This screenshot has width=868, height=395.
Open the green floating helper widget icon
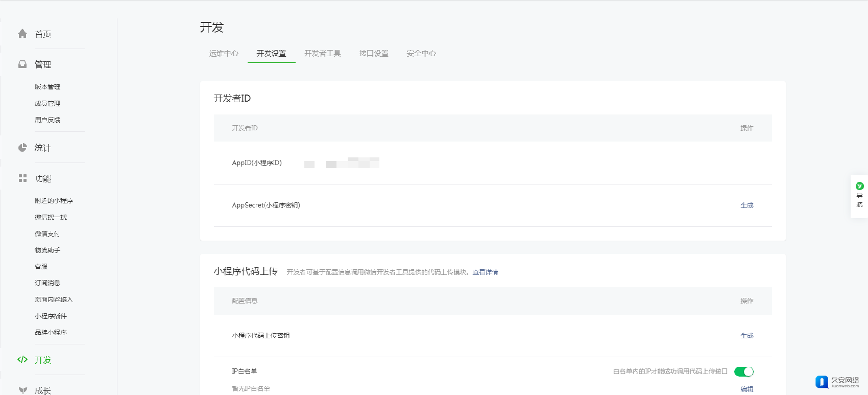coord(859,187)
